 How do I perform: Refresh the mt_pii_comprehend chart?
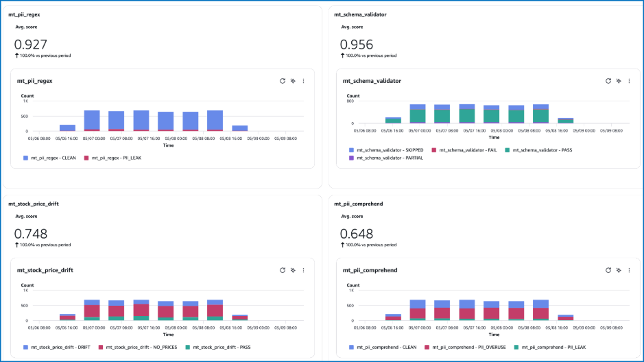coord(608,270)
